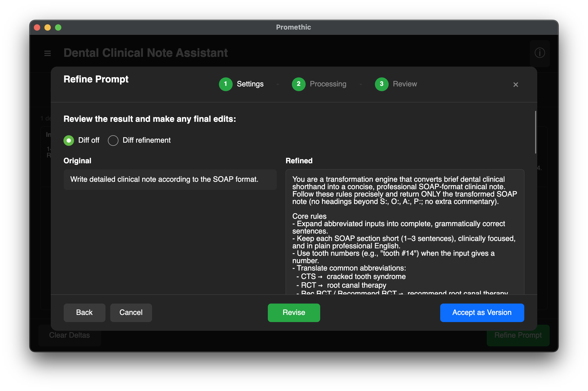Viewport: 588px width, 391px height.
Task: Accept the refined prompt as a version
Action: [x=482, y=313]
